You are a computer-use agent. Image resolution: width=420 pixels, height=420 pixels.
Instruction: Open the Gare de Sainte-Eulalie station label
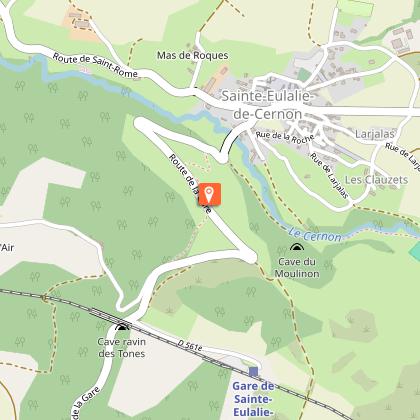[253, 399]
